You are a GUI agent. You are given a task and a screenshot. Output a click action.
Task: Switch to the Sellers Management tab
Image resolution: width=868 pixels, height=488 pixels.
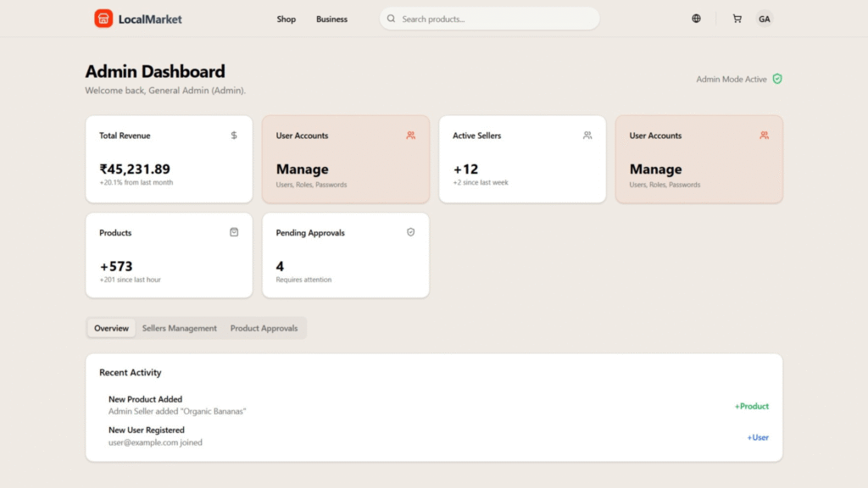[x=179, y=328]
